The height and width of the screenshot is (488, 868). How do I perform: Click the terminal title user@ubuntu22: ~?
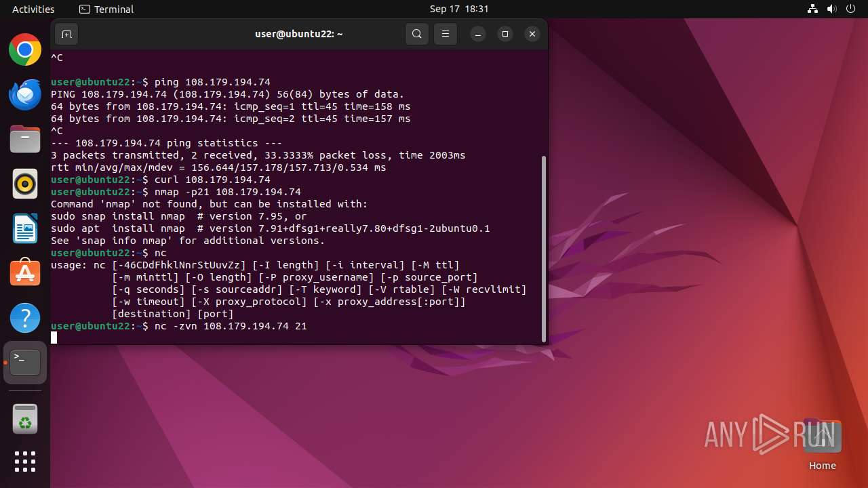tap(298, 34)
